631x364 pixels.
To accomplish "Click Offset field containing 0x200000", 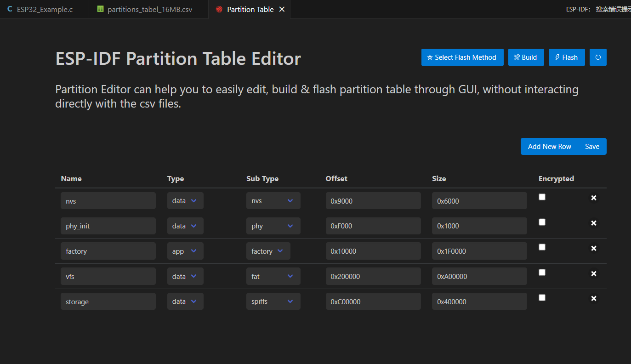I will [x=373, y=277].
